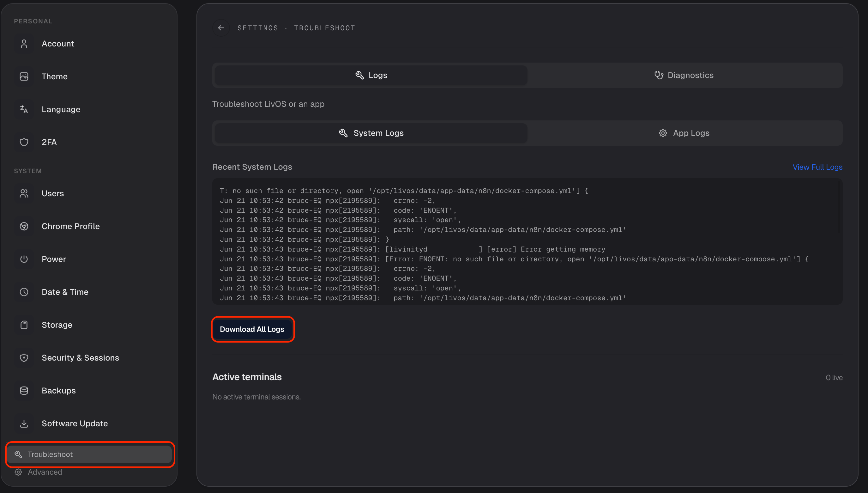Switch to the Diagnostics tab

(x=684, y=75)
